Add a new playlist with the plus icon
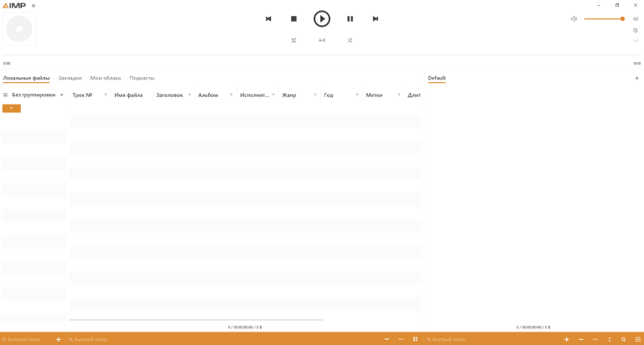Image resolution: width=644 pixels, height=345 pixels. [x=636, y=78]
